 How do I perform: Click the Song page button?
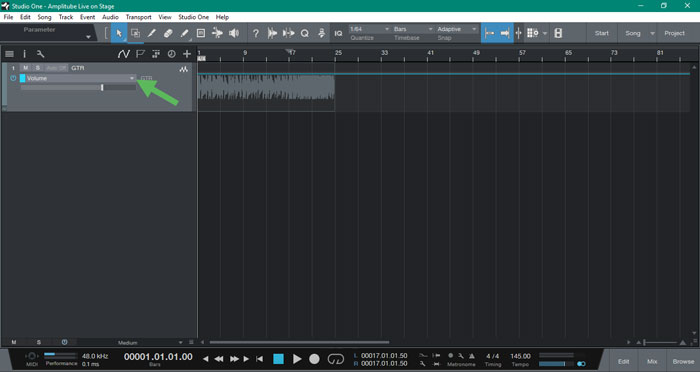click(x=633, y=33)
